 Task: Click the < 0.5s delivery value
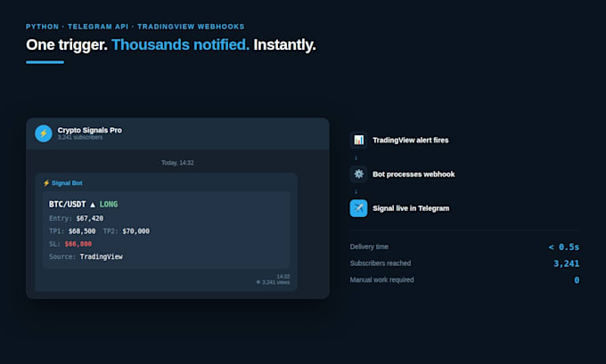coord(564,247)
